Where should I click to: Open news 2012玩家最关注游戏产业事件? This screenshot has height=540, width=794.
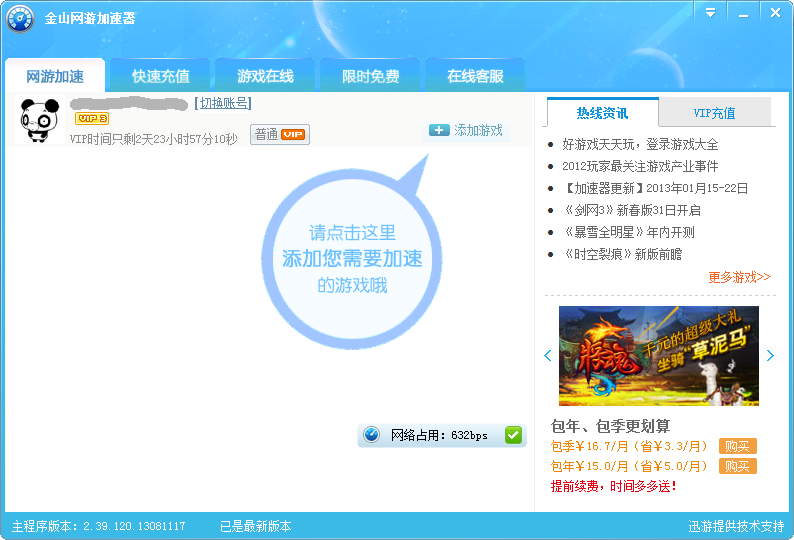(640, 166)
